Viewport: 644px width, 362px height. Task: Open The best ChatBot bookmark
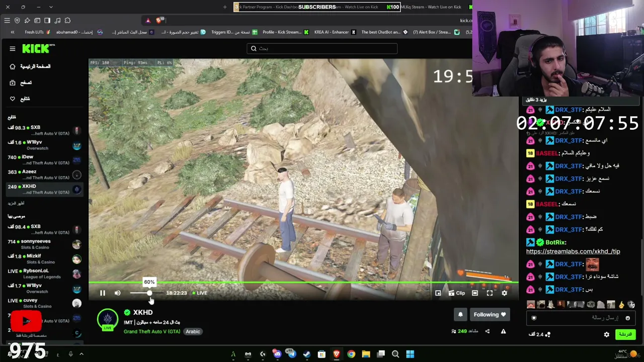tap(384, 32)
